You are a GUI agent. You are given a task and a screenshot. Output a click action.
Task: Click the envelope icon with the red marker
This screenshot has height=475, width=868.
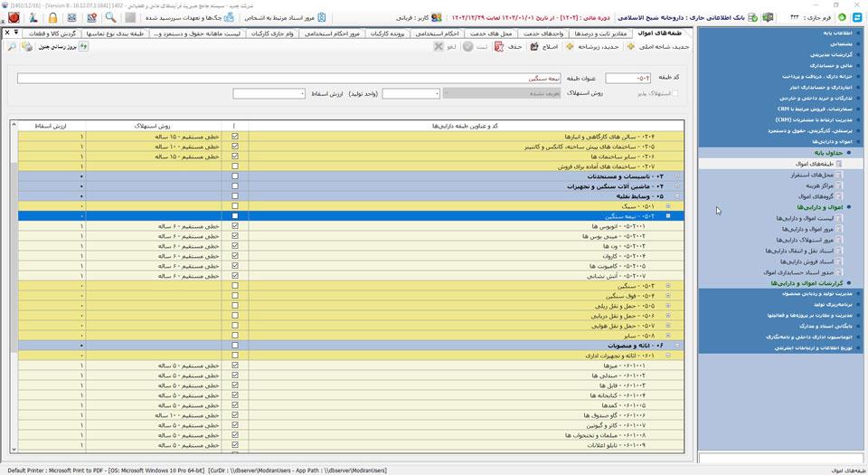click(x=92, y=18)
